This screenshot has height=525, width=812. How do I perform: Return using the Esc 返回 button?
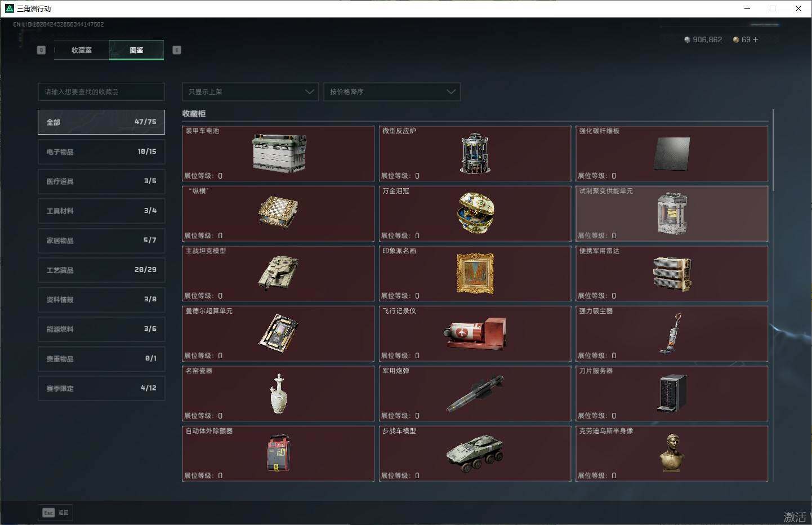[x=55, y=513]
